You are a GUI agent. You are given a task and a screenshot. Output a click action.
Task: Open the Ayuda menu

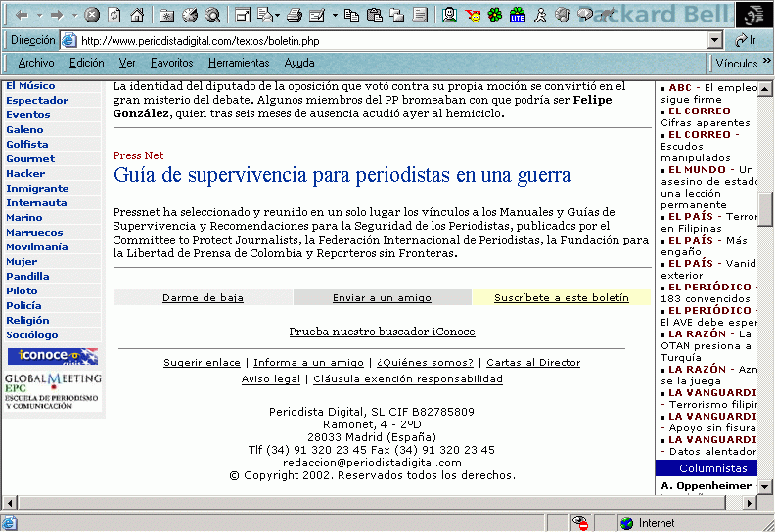click(299, 63)
